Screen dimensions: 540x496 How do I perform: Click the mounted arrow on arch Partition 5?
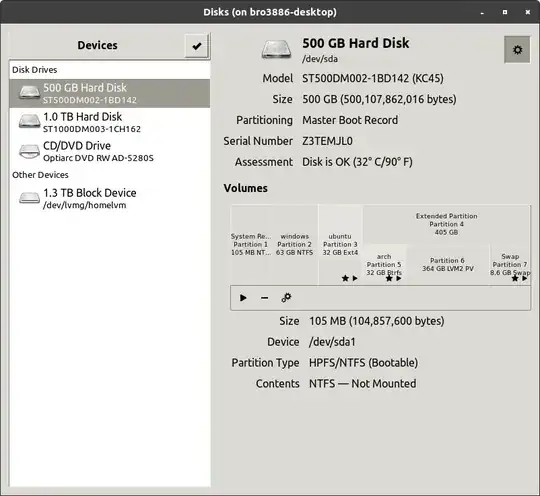(x=399, y=278)
